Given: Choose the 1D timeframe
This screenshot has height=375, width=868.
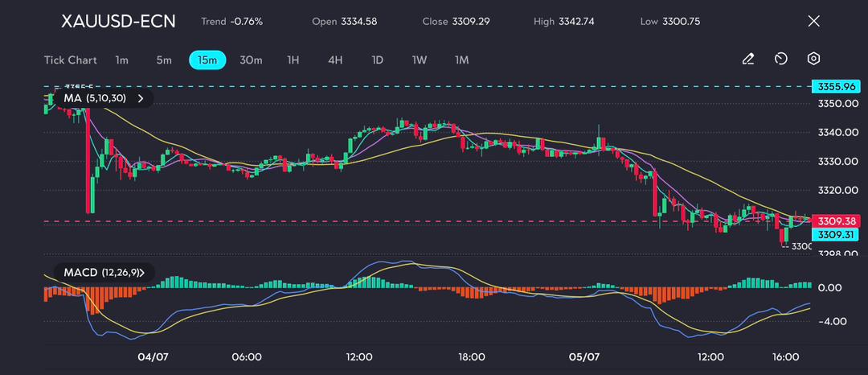Looking at the screenshot, I should (377, 60).
